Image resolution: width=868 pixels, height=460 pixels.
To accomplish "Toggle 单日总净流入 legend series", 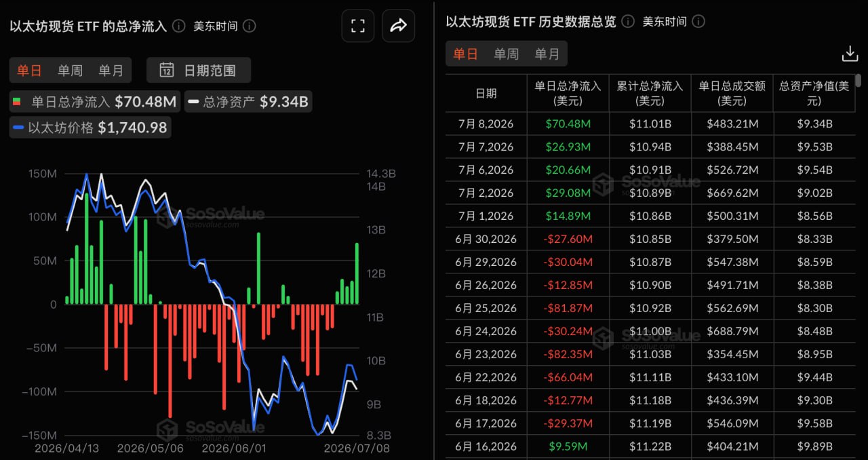I will pos(95,102).
